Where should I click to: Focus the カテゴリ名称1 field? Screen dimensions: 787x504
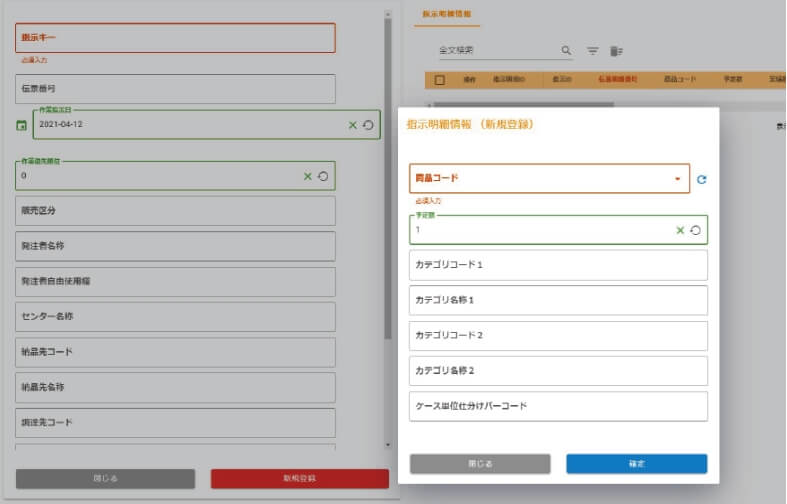pyautogui.click(x=558, y=300)
